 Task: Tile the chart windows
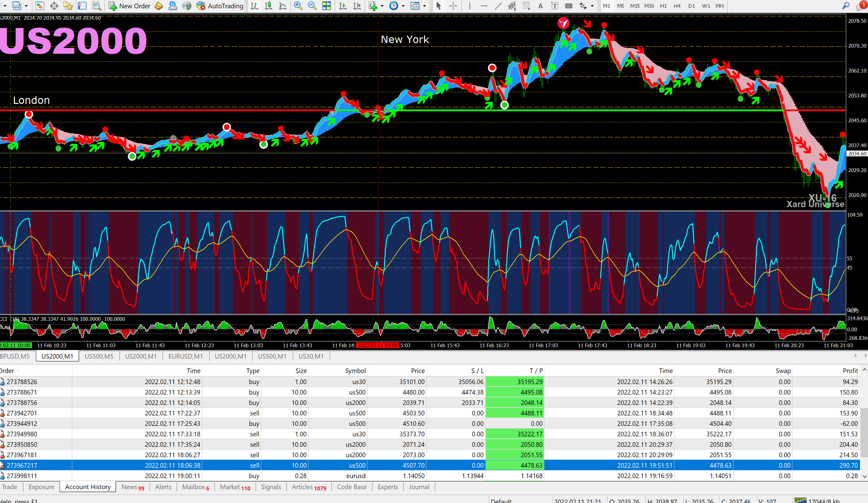326,6
